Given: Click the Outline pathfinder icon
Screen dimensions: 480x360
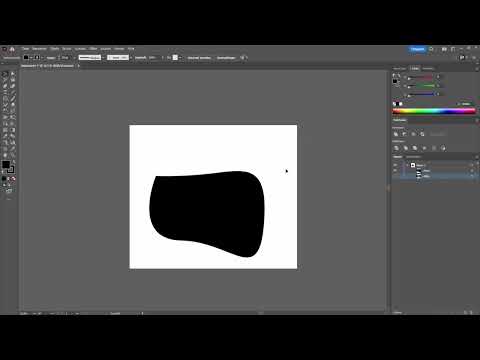Looking at the screenshot, I should [x=434, y=148].
